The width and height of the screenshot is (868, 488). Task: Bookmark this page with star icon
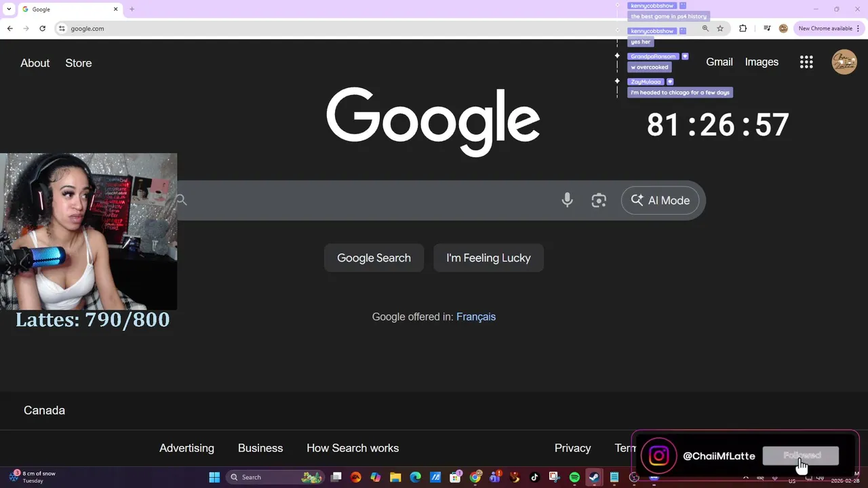point(720,28)
